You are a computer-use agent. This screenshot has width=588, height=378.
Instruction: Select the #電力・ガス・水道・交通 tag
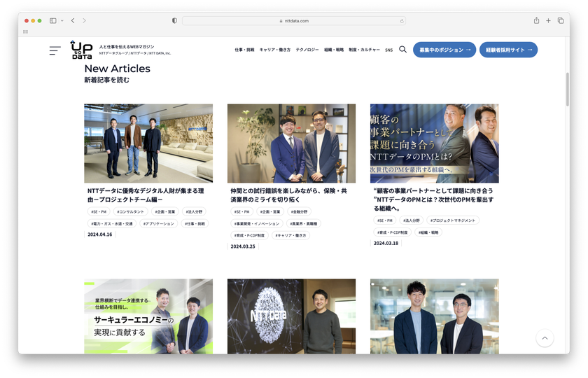112,223
